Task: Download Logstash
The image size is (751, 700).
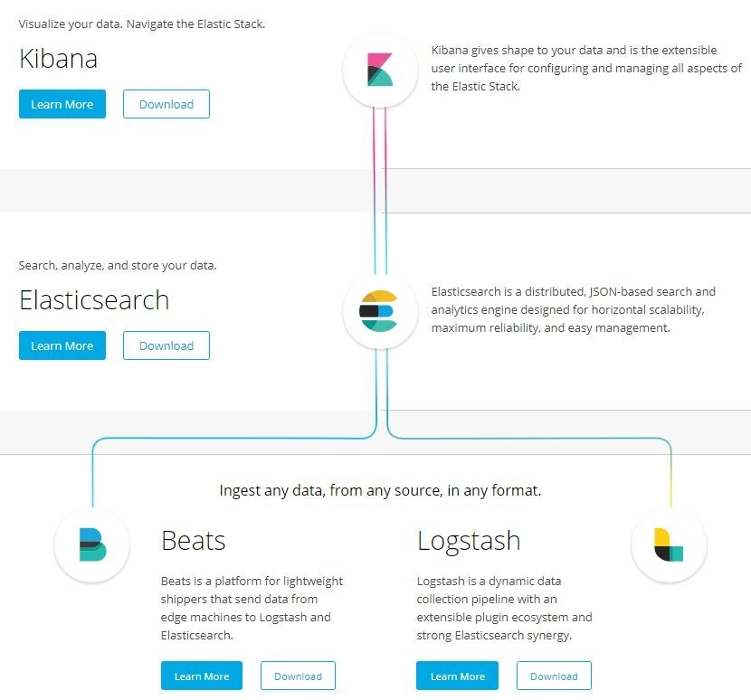Action: pos(554,676)
